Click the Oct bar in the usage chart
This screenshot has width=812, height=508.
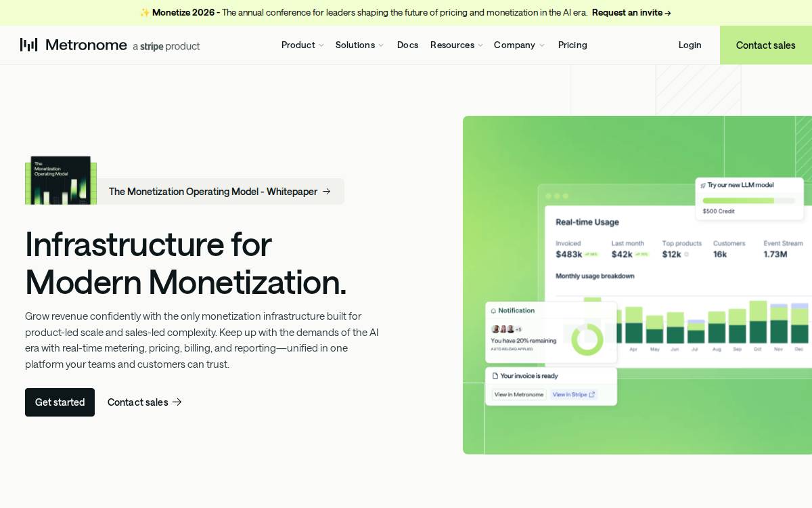pyautogui.click(x=758, y=322)
